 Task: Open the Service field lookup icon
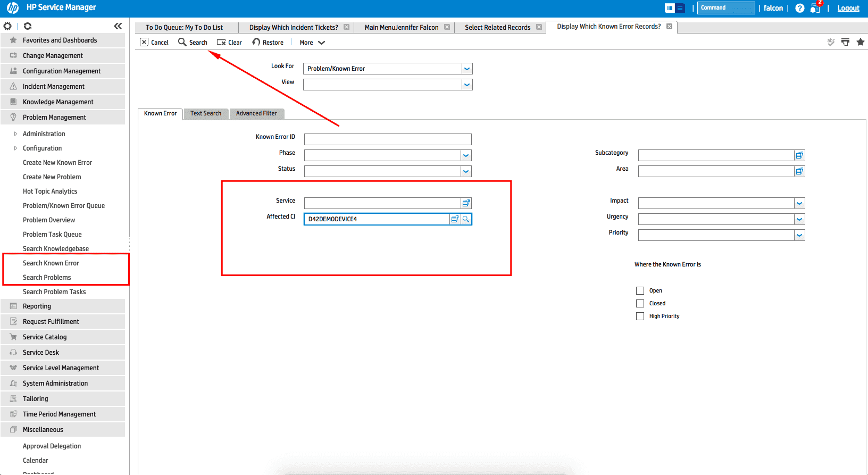[x=466, y=203]
